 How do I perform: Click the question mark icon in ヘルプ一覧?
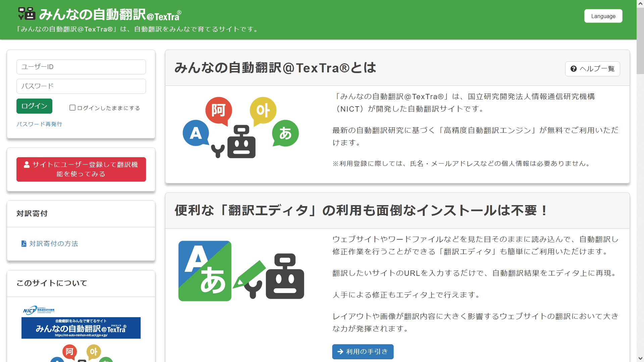(574, 69)
